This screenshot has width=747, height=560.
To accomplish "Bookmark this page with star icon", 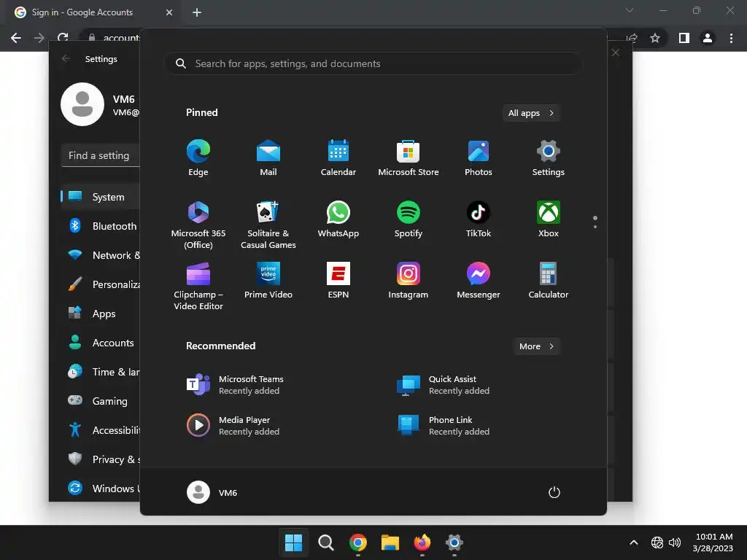I will click(x=655, y=38).
